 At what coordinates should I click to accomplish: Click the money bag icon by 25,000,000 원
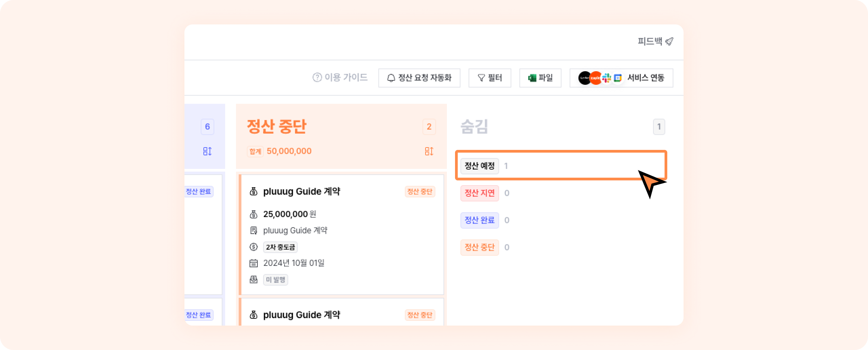click(x=254, y=214)
